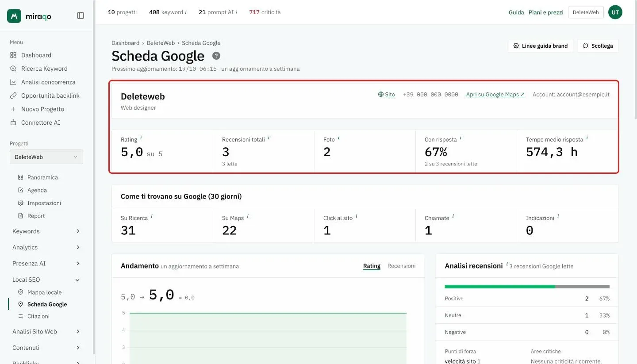This screenshot has height=364, width=637.
Task: Click the info icon next to Tempo medio risposta
Action: 587,138
